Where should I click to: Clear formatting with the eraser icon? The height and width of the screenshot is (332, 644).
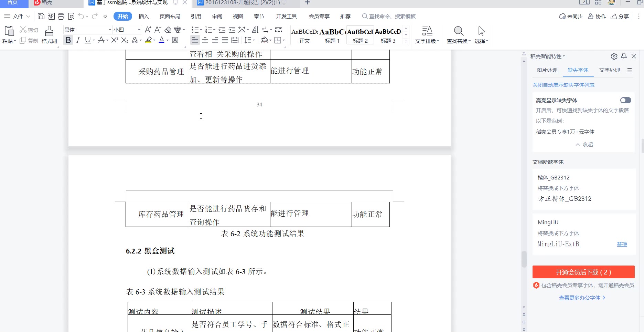click(168, 30)
